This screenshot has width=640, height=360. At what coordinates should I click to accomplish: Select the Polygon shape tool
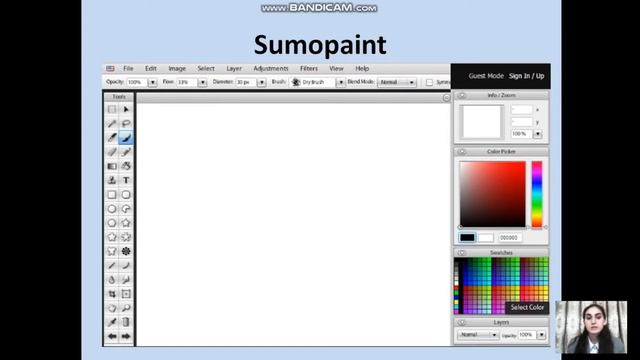tap(112, 223)
